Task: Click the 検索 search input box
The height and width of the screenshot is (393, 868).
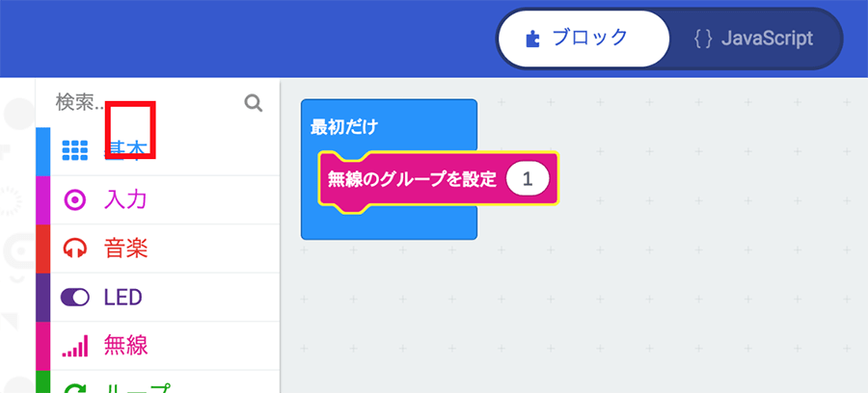Action: pos(145,103)
